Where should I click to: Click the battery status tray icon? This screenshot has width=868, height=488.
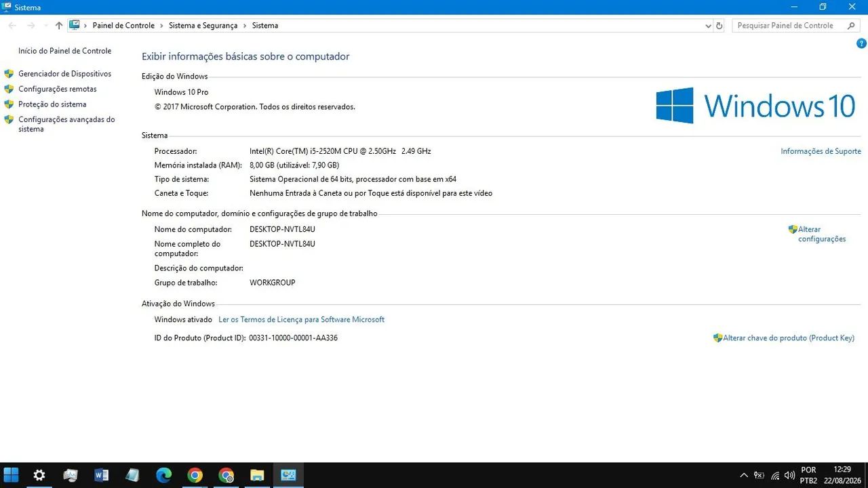click(759, 475)
